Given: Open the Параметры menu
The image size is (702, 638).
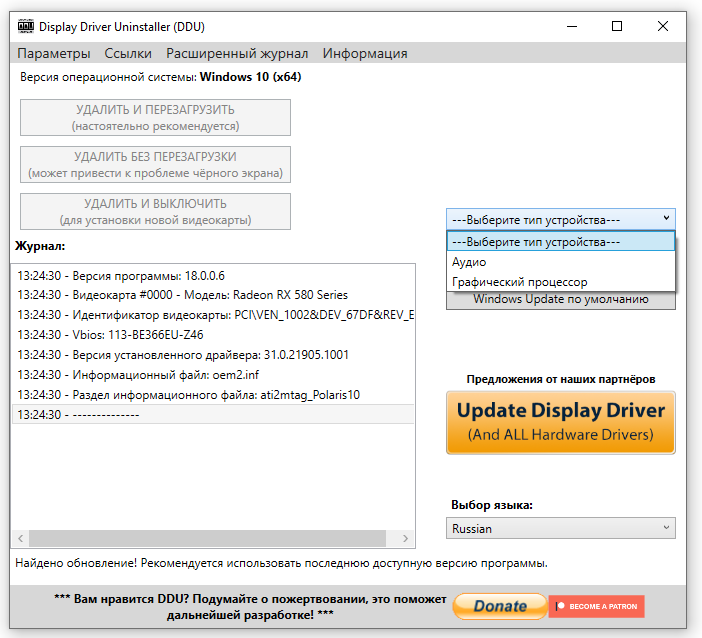Looking at the screenshot, I should [54, 53].
